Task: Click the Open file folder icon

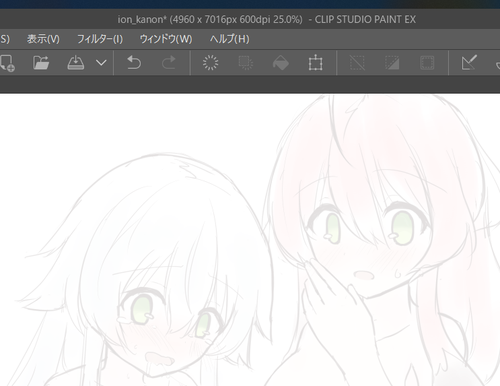Action: 41,63
